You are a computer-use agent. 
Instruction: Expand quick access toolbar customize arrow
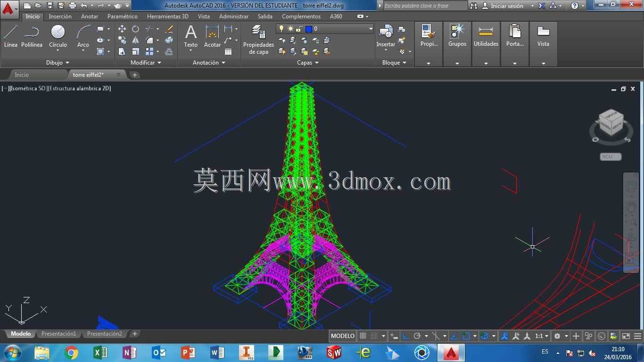tap(127, 6)
